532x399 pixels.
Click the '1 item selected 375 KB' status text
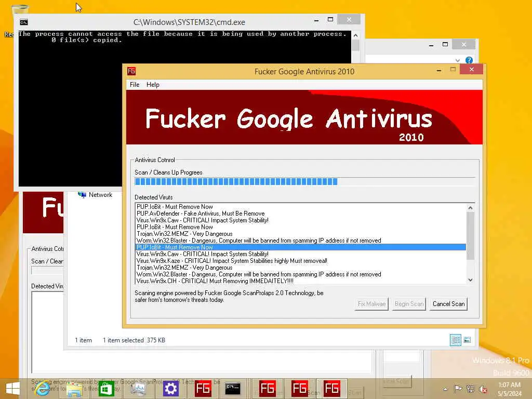click(x=134, y=340)
